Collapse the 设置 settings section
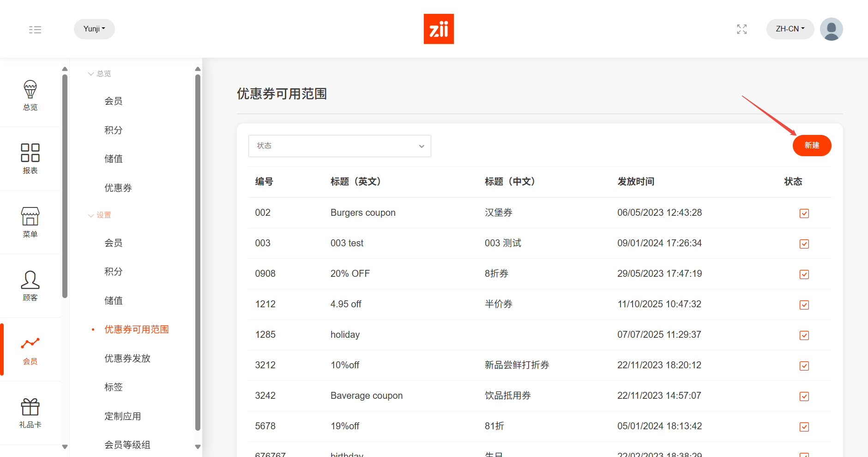The height and width of the screenshot is (457, 868). (x=100, y=215)
